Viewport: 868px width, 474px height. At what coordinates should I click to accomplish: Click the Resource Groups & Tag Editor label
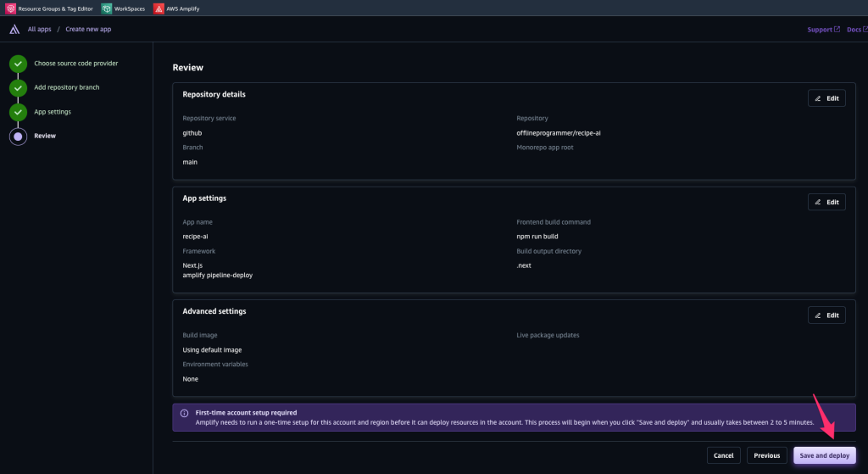tap(55, 8)
